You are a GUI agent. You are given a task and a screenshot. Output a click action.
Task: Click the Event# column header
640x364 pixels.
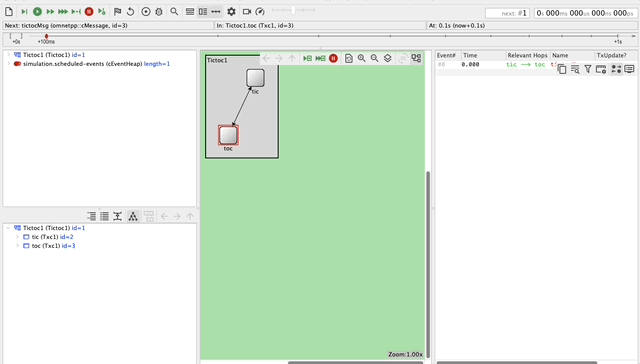tap(447, 55)
